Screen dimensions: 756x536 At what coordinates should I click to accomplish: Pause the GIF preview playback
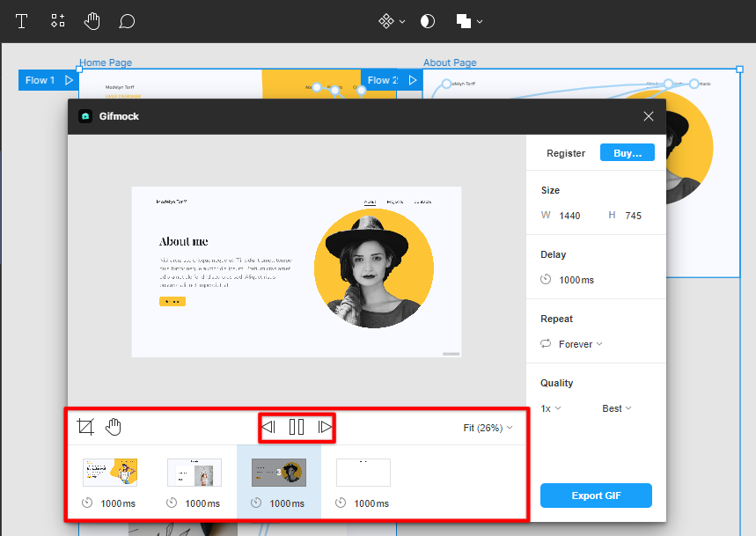(297, 427)
